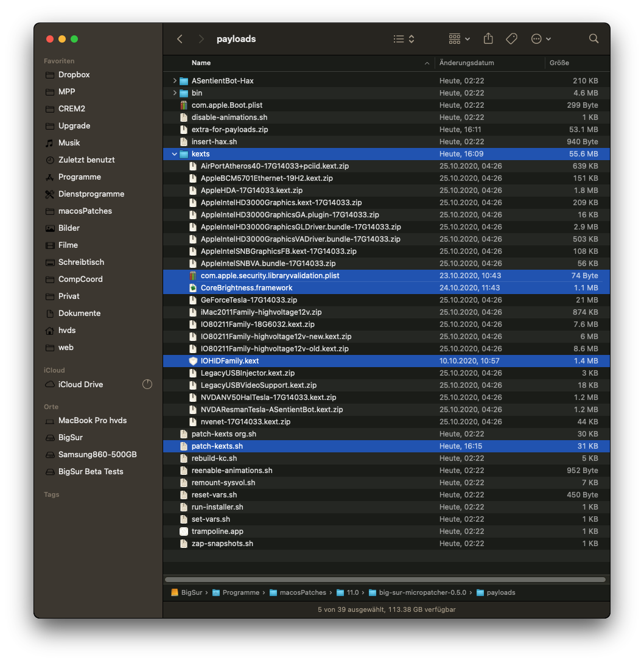Open Upgrade folder in sidebar
The image size is (644, 663).
point(74,125)
